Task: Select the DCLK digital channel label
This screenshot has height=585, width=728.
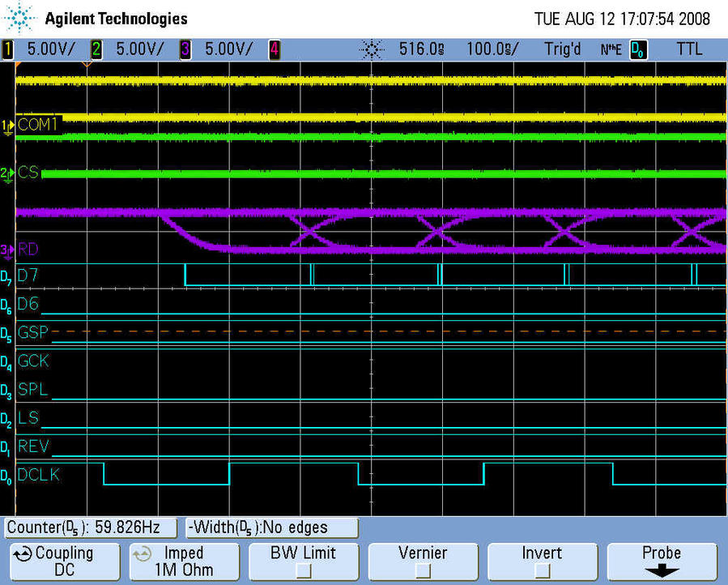Action: [x=39, y=476]
